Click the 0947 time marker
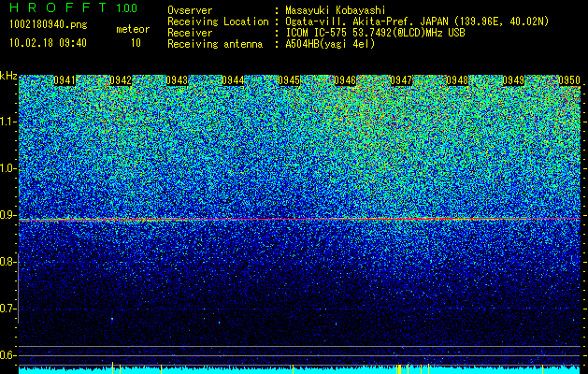Image resolution: width=588 pixels, height=374 pixels. pyautogui.click(x=401, y=80)
